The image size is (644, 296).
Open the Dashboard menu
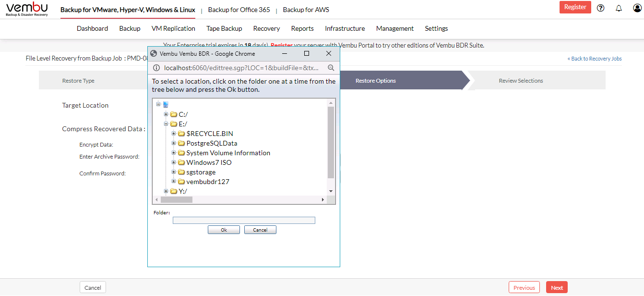tap(92, 28)
